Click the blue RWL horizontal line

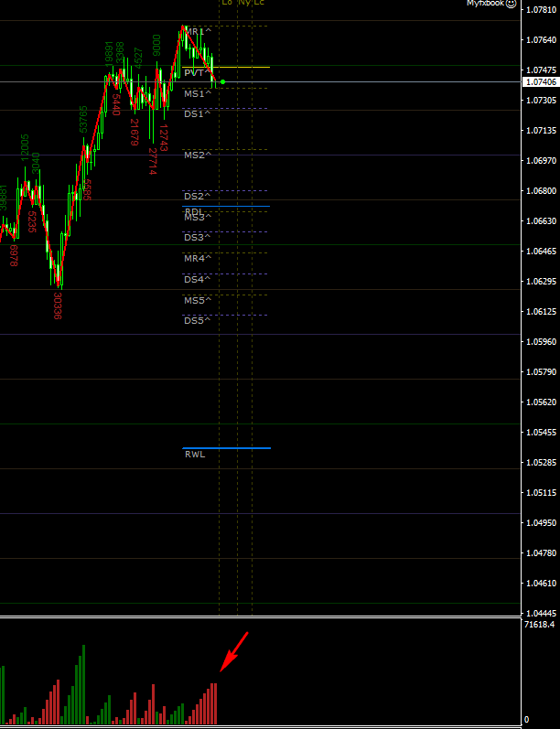point(227,448)
